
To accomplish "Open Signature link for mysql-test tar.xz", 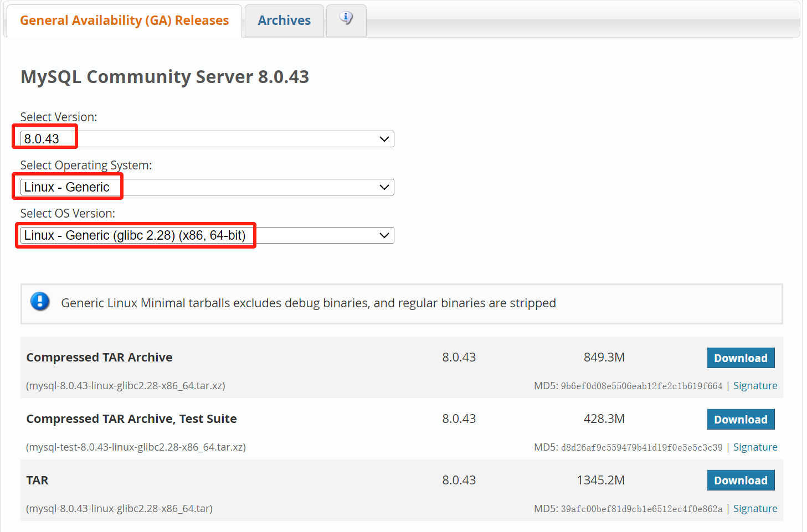I will pyautogui.click(x=755, y=447).
